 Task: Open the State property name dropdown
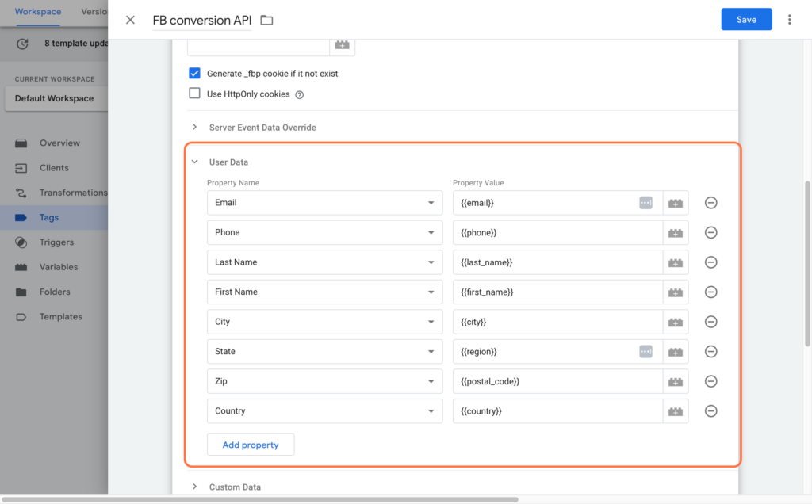click(x=324, y=351)
